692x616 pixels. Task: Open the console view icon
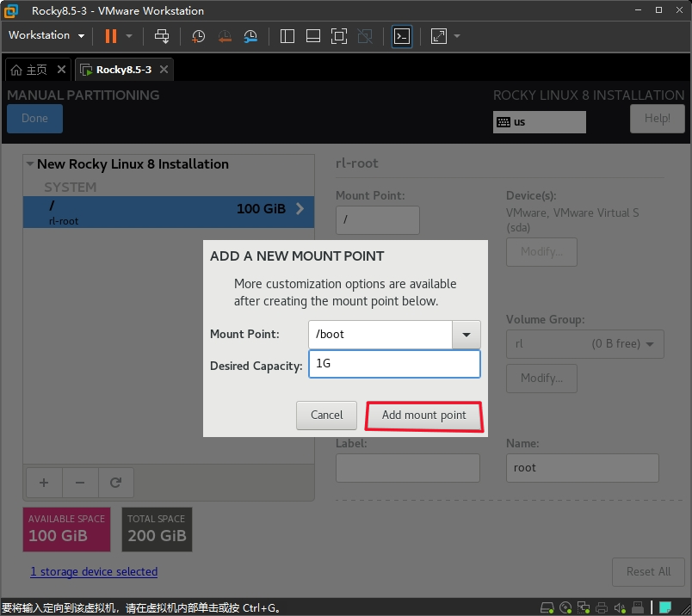(x=402, y=36)
